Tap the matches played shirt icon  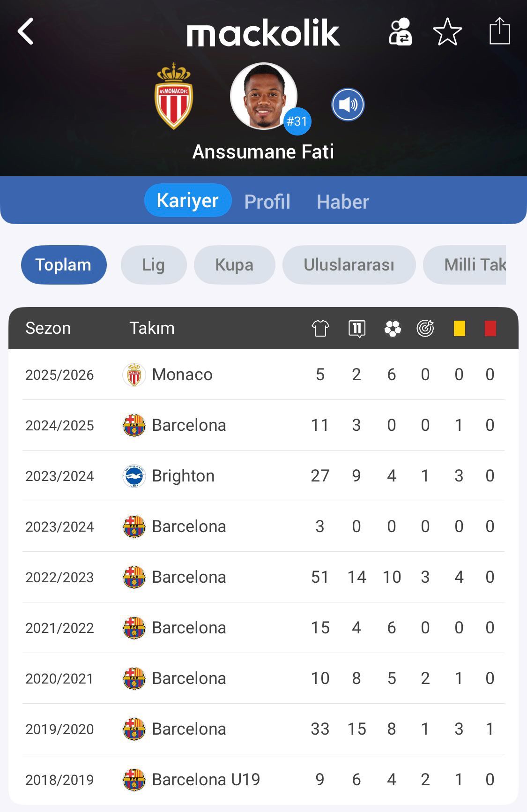pyautogui.click(x=320, y=328)
